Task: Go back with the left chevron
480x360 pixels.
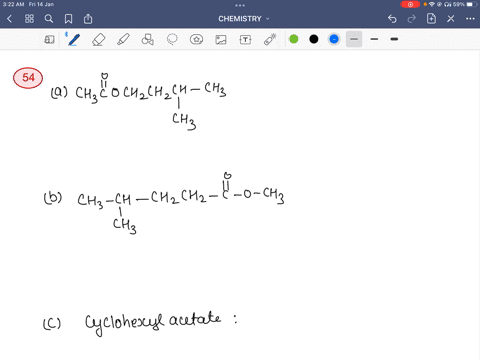Action: 9,19
